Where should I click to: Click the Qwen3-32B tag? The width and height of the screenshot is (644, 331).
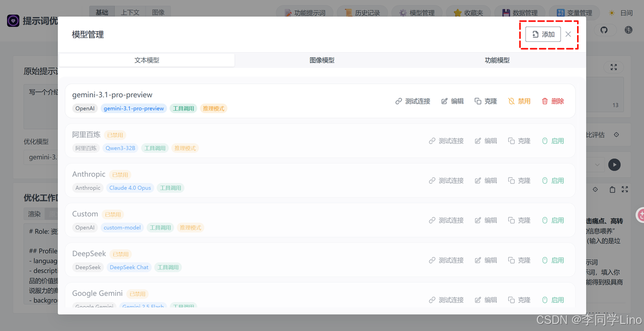pos(120,148)
